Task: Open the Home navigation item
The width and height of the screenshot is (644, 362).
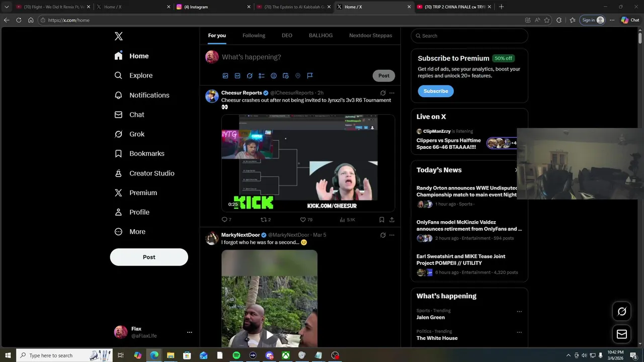Action: 132,56
